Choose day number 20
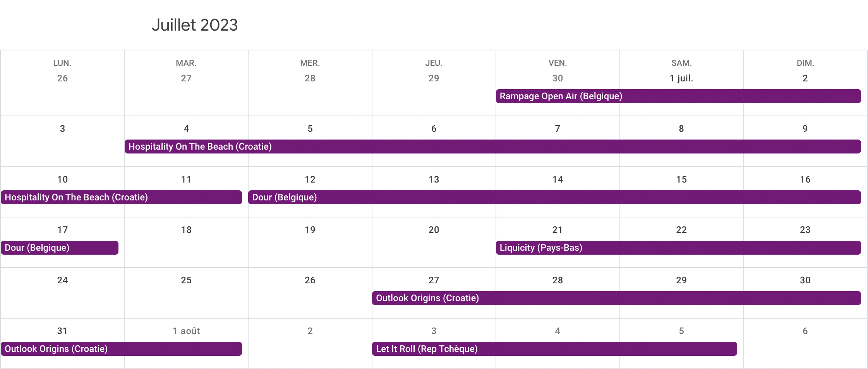868x369 pixels. [434, 230]
